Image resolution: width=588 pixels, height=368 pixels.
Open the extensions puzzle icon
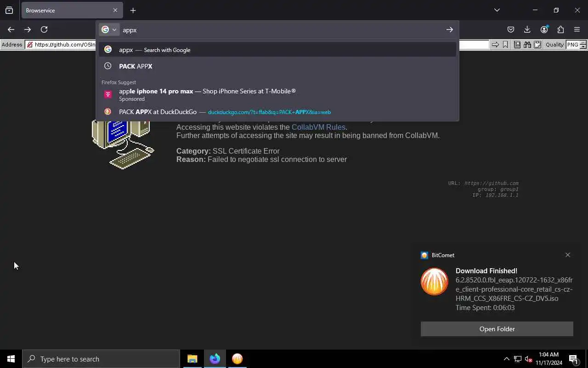(560, 29)
